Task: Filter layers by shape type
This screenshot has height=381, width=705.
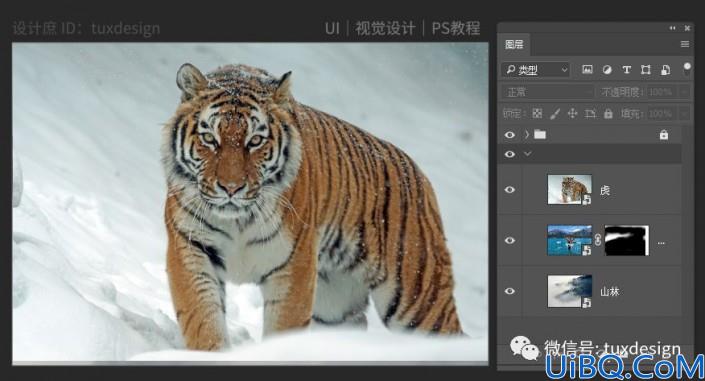Action: [646, 70]
